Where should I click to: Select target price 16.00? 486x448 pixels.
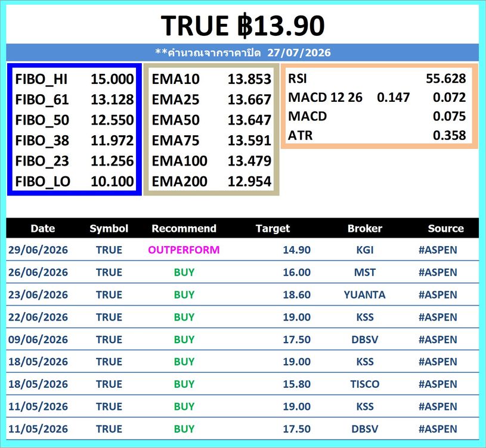click(296, 272)
